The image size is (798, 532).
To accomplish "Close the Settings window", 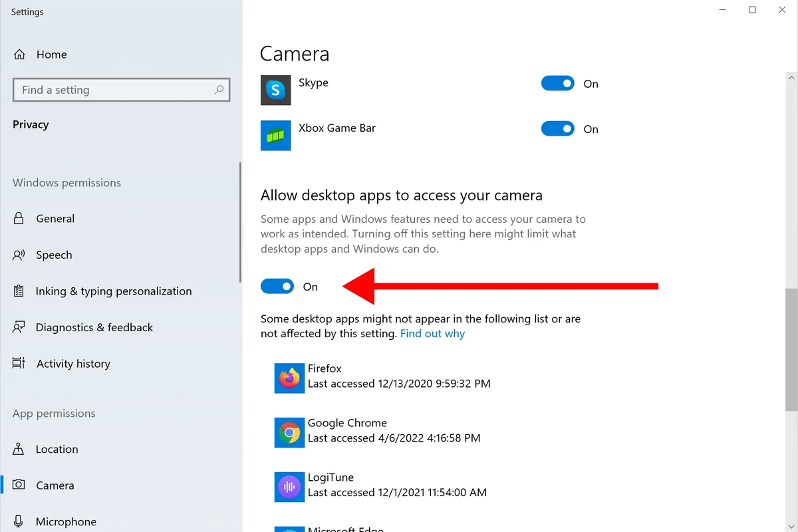I will pos(783,10).
